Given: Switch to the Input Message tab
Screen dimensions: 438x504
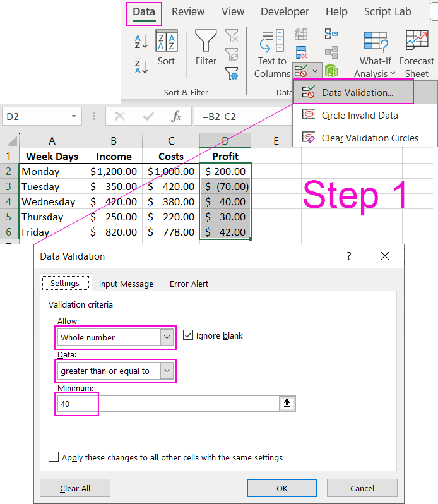Looking at the screenshot, I should point(126,284).
